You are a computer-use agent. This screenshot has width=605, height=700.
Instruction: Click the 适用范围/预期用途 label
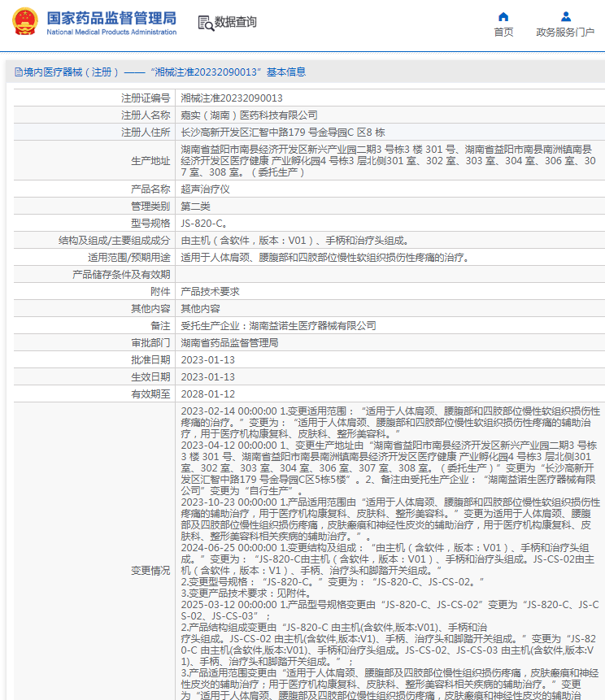[x=129, y=258]
